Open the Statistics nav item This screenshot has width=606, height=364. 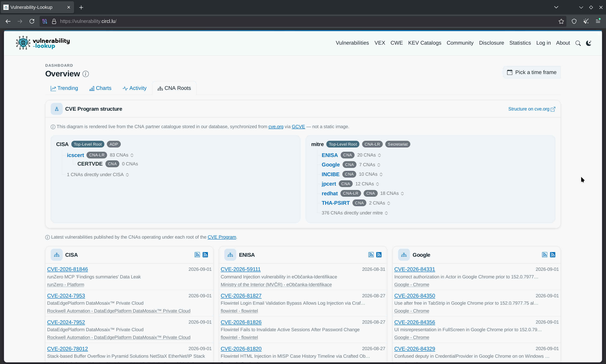pyautogui.click(x=520, y=43)
